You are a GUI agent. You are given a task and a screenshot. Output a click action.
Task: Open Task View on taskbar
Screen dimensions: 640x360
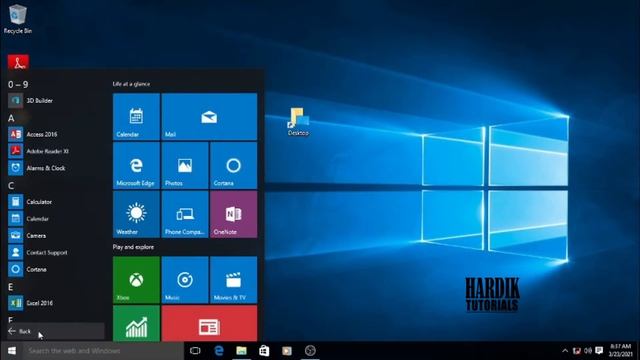coord(196,351)
